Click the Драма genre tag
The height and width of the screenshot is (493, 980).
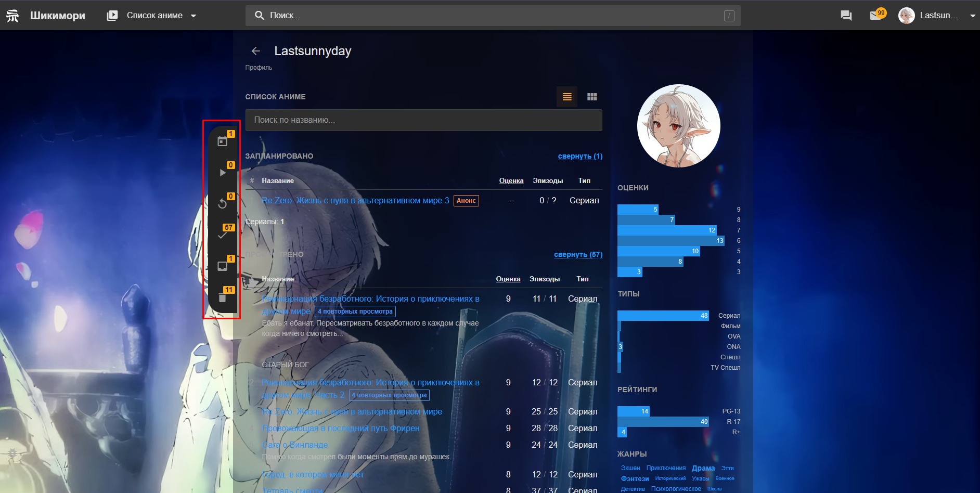(703, 468)
